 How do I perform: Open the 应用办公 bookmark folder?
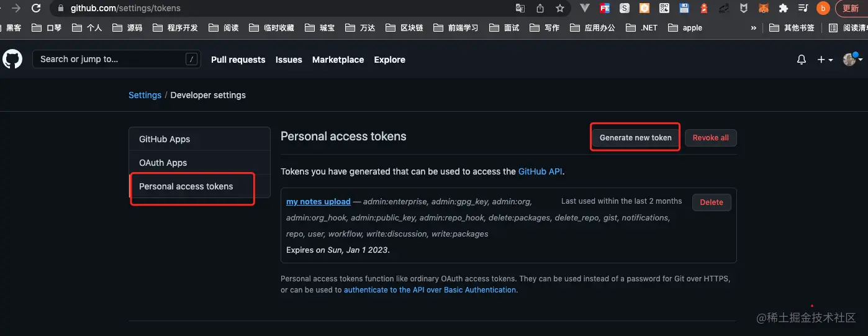click(x=592, y=28)
